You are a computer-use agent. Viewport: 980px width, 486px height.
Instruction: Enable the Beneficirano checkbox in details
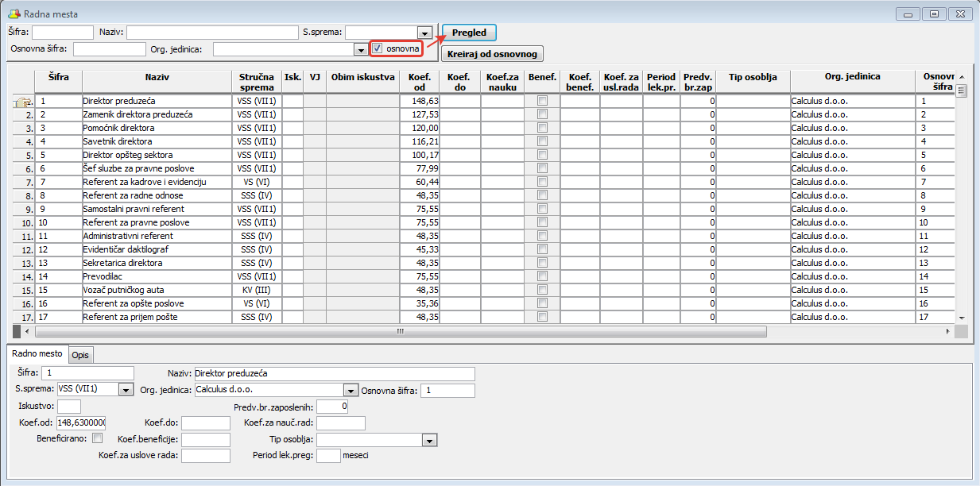(x=98, y=438)
